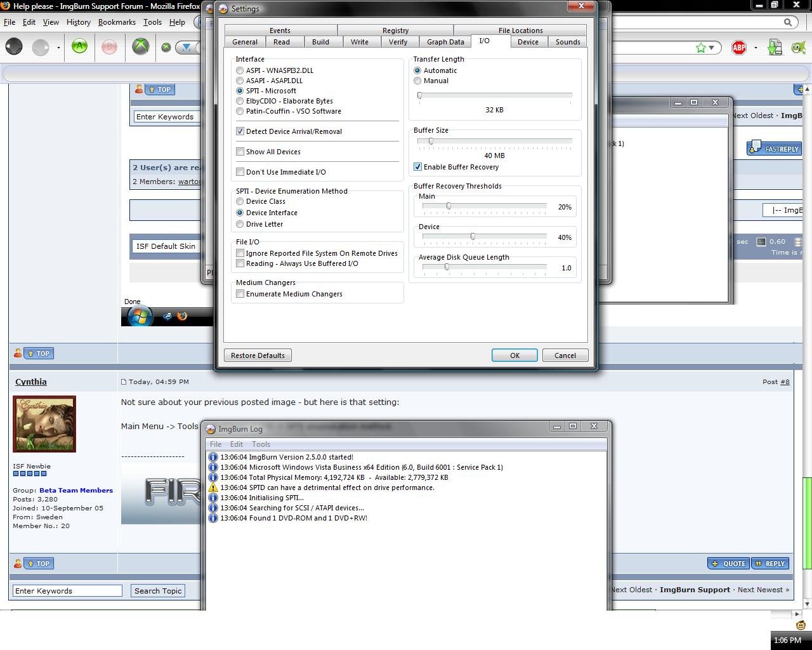Open dropdown arrow next to forward button

click(x=58, y=48)
